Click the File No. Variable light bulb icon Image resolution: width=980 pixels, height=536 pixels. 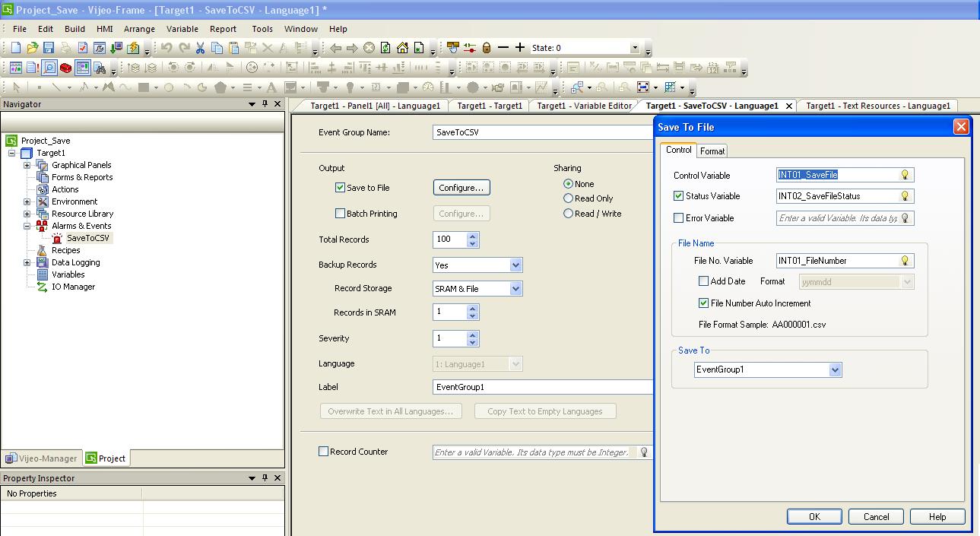(905, 261)
